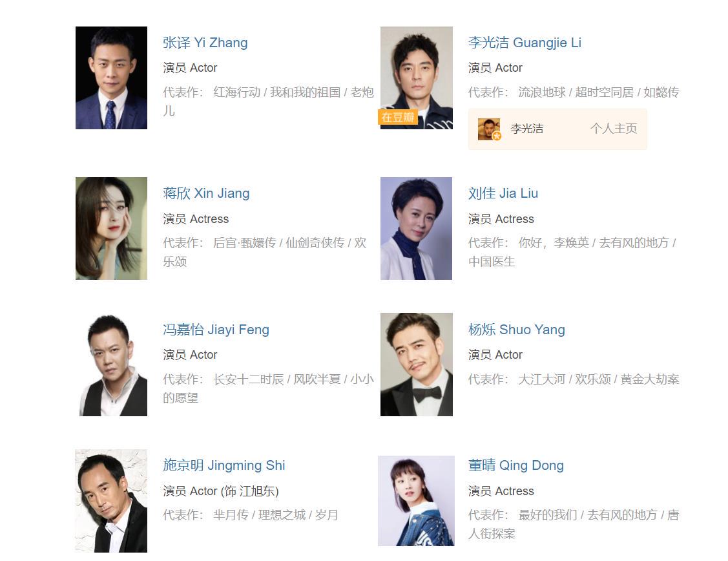Image resolution: width=728 pixels, height=561 pixels.
Task: Open 个人主页 personal homepage link
Action: [614, 129]
